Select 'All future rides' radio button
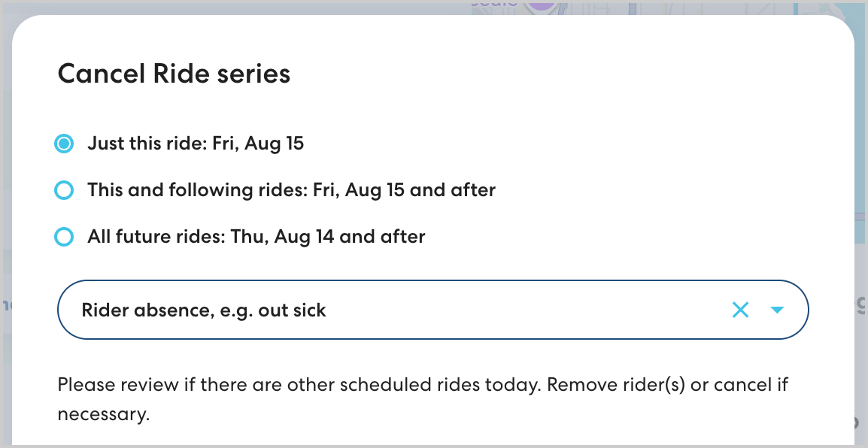 click(x=64, y=238)
